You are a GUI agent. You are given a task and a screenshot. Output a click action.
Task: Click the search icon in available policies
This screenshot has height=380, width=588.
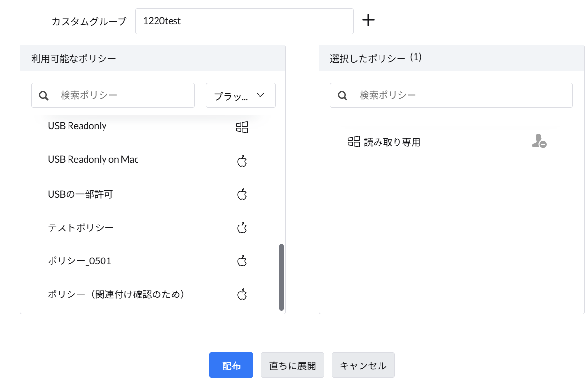(44, 96)
